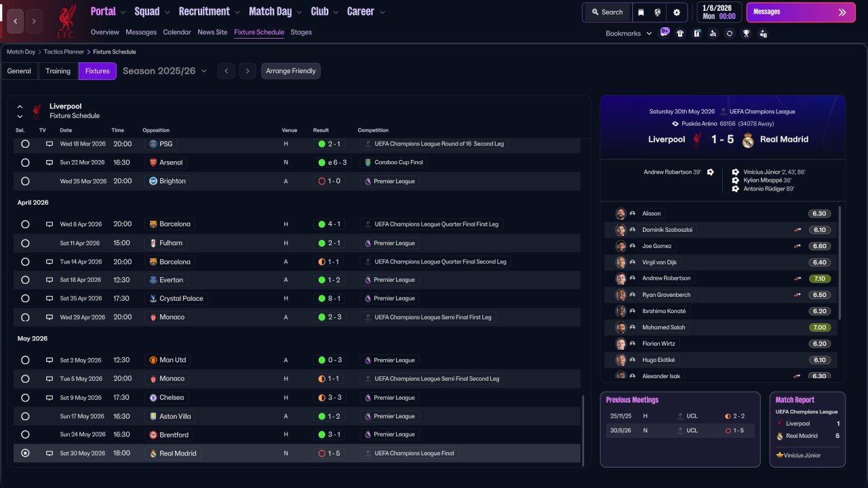This screenshot has height=488, width=868.
Task: Click the TV icon for the PSG fixture
Action: (x=50, y=144)
